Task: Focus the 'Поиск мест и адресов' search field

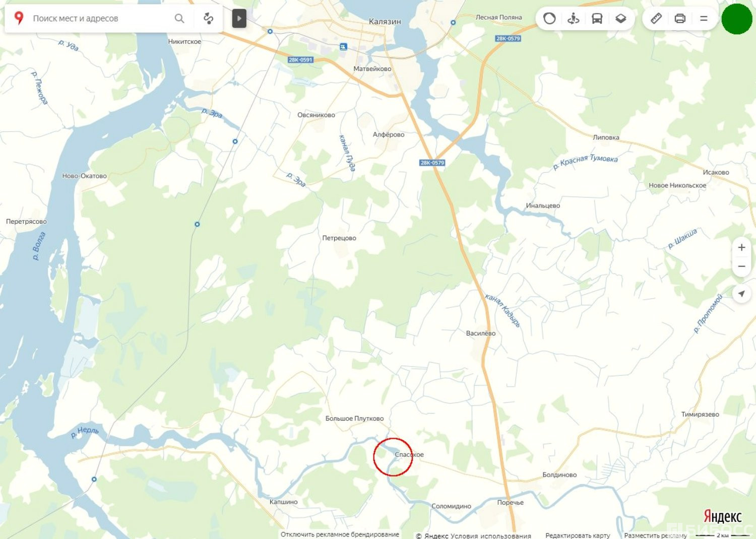Action: 101,19
